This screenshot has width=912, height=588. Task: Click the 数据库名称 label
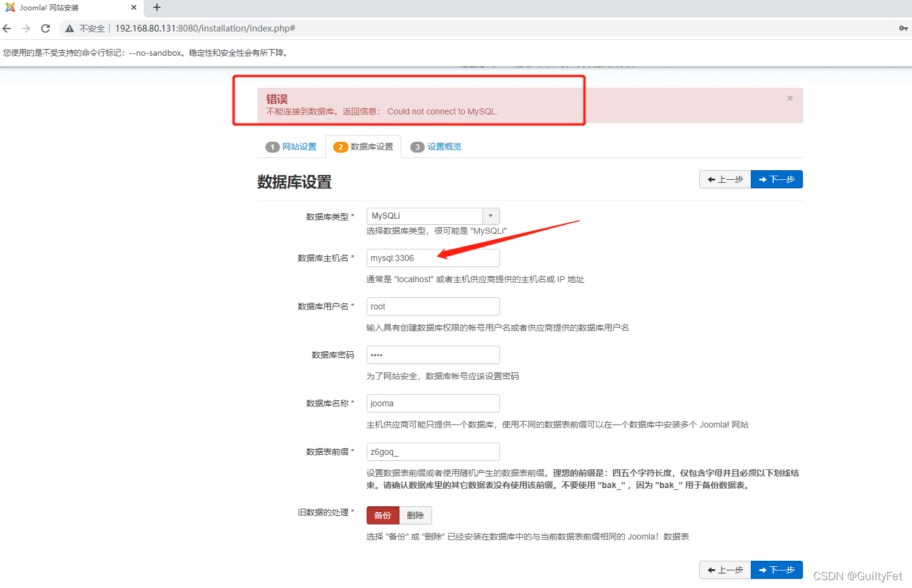click(x=330, y=403)
